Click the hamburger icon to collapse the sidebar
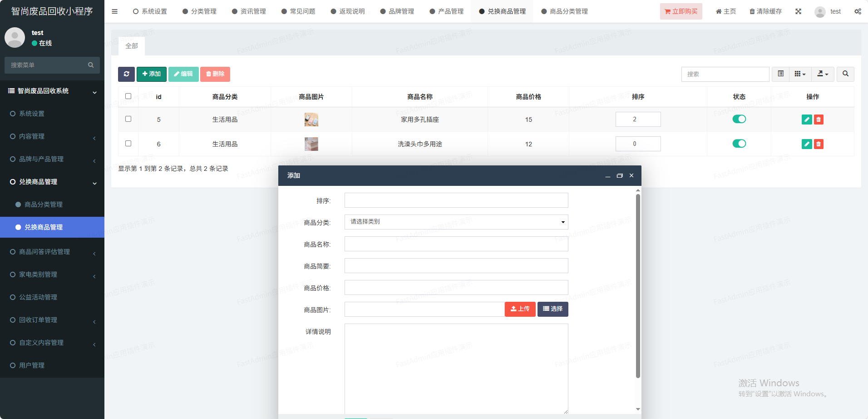Image resolution: width=868 pixels, height=419 pixels. (114, 11)
